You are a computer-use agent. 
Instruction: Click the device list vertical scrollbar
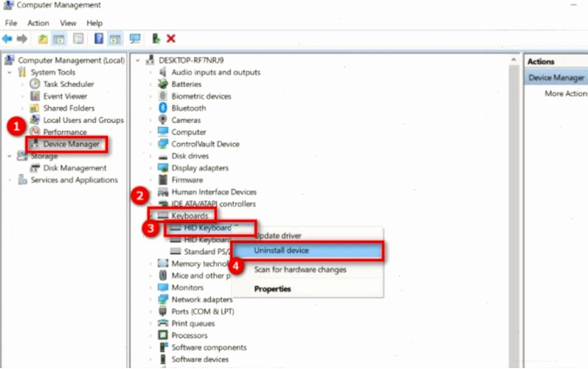tap(514, 211)
